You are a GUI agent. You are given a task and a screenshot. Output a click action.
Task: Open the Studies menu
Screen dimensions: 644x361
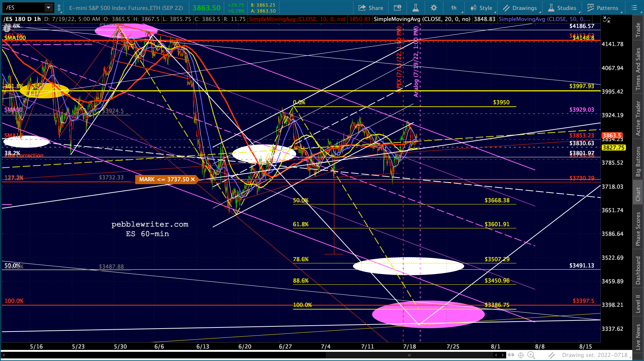562,8
